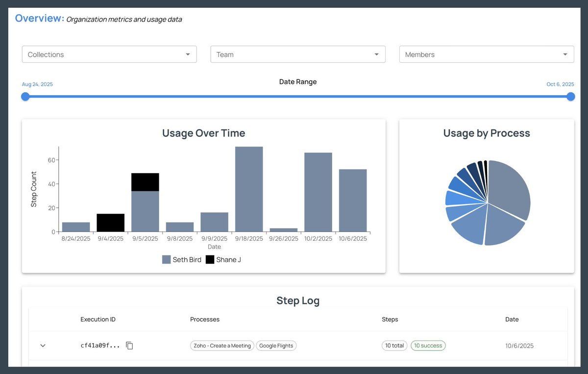Click the cf41a09f... execution ID text

pyautogui.click(x=100, y=346)
